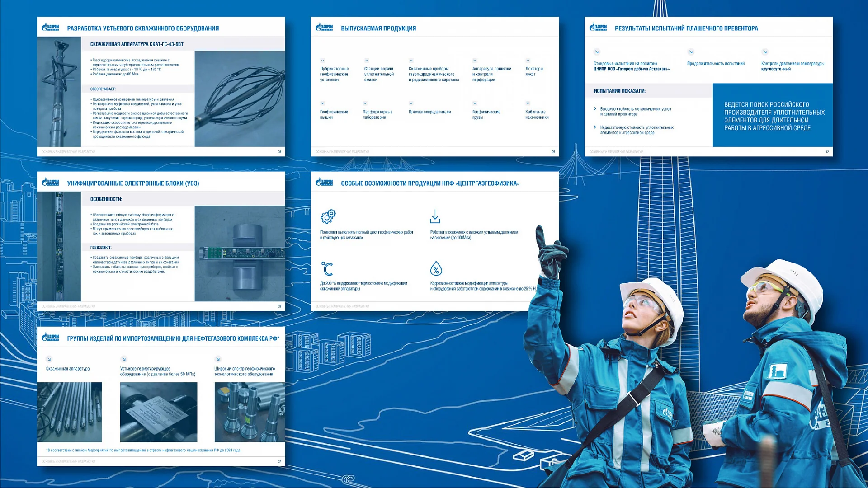
Task: Open photo under 'Скважинная аппаратура'
Action: 70,412
